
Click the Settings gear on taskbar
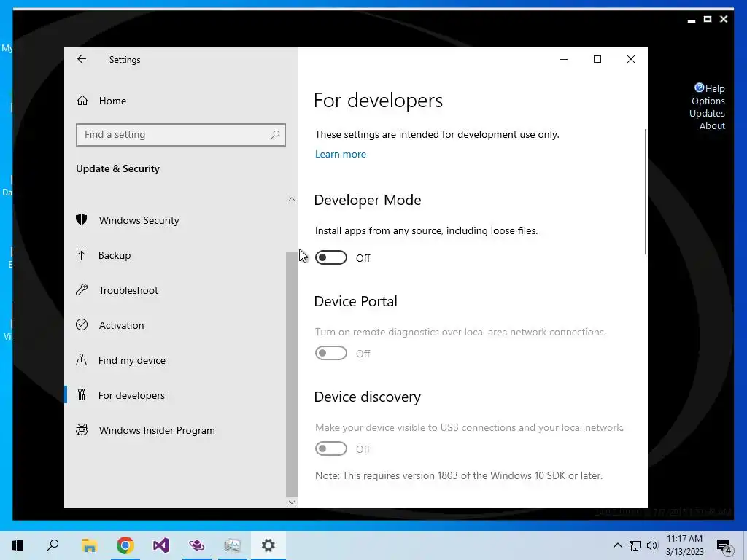pos(268,545)
